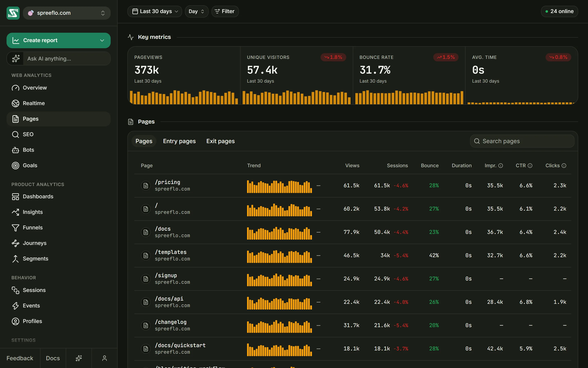Image resolution: width=588 pixels, height=368 pixels.
Task: Click the sparkle icon in the bottom bar
Action: pyautogui.click(x=79, y=358)
